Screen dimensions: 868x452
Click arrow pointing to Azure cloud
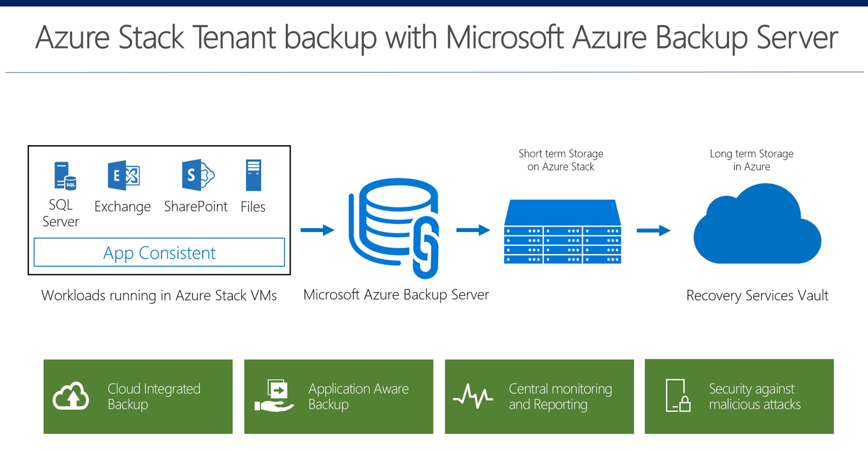coord(654,231)
